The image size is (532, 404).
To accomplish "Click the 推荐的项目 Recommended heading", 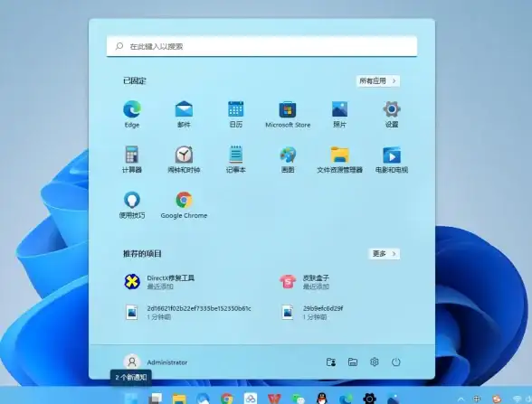I will pyautogui.click(x=142, y=253).
